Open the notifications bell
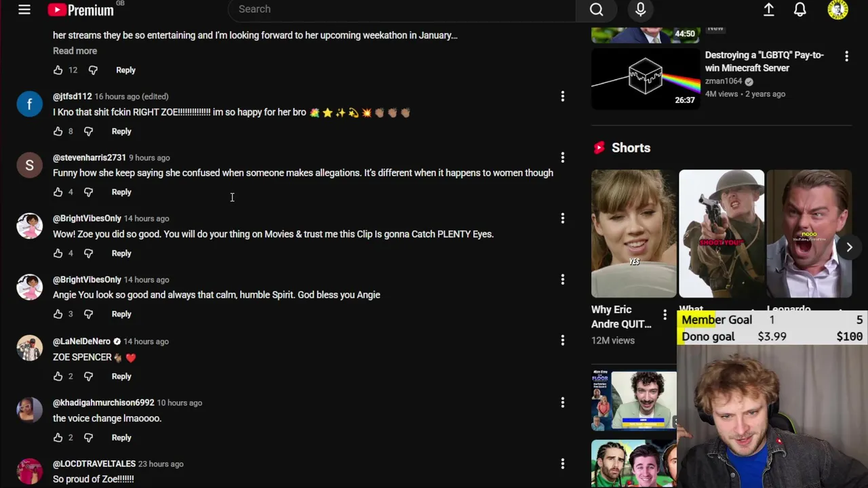The width and height of the screenshot is (868, 488). (x=800, y=9)
